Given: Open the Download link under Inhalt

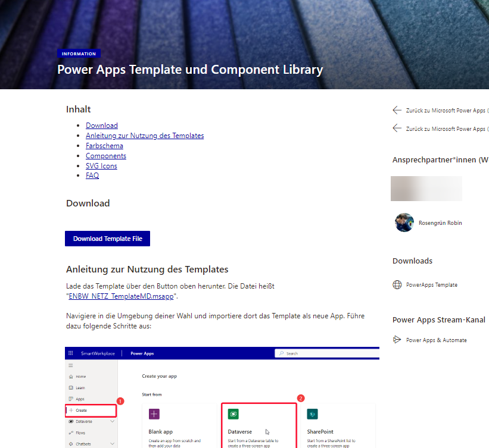Looking at the screenshot, I should click(102, 126).
